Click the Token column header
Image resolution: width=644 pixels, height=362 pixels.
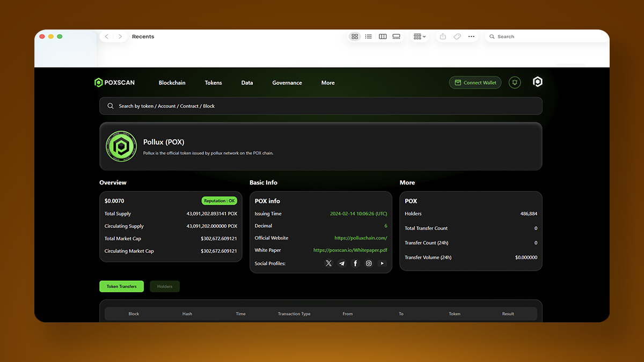coord(455,314)
